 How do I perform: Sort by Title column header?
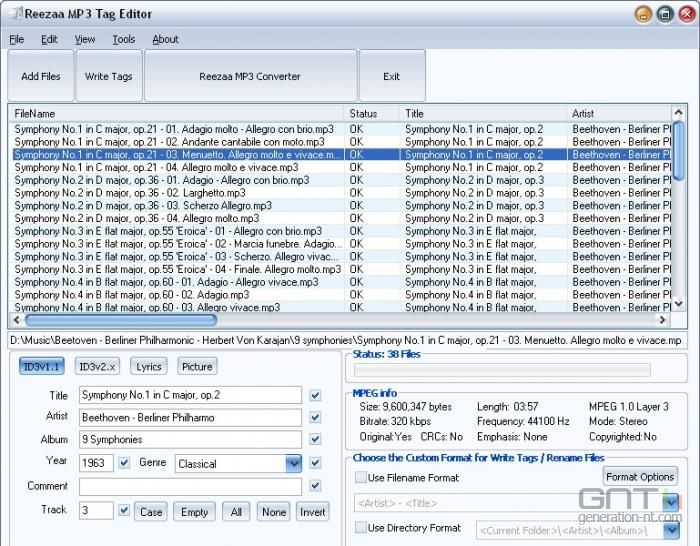(x=483, y=113)
